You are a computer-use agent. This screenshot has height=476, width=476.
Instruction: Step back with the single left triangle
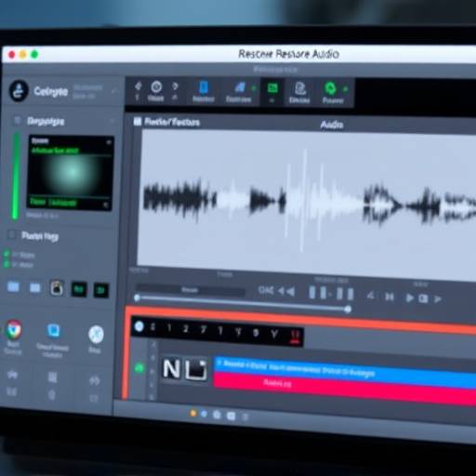(371, 296)
